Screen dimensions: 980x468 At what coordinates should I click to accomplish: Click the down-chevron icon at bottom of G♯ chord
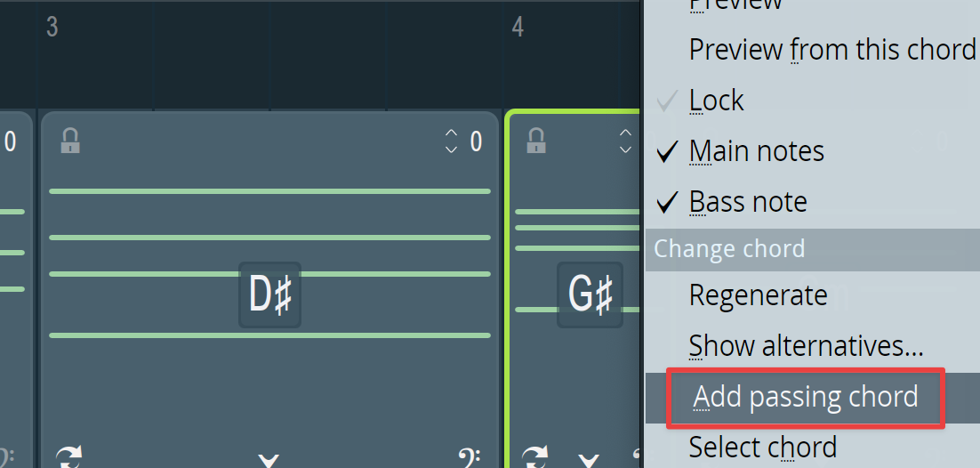pos(588,461)
